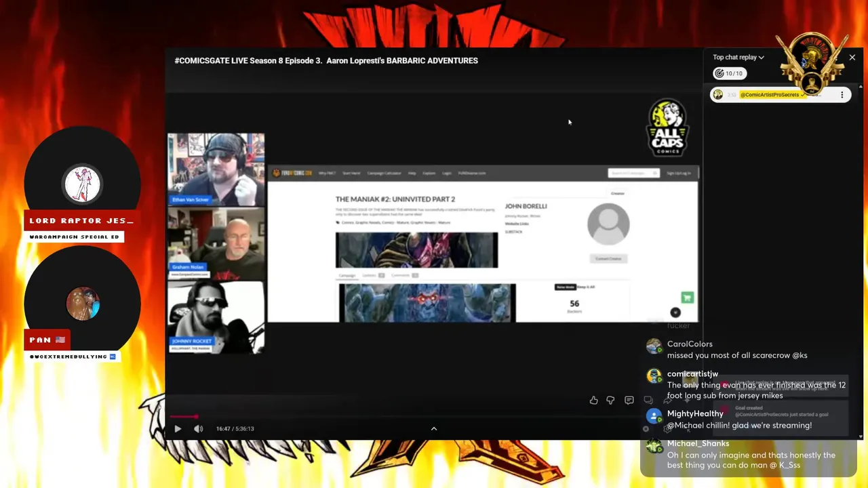Click the 56 backers count
Viewport: 868px width, 488px height.
coord(574,304)
